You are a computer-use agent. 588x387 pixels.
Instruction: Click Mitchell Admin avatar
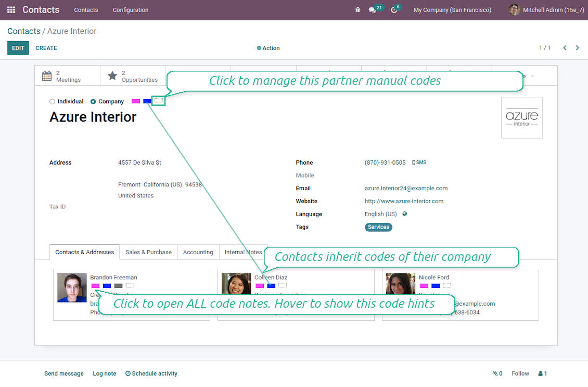(x=514, y=10)
